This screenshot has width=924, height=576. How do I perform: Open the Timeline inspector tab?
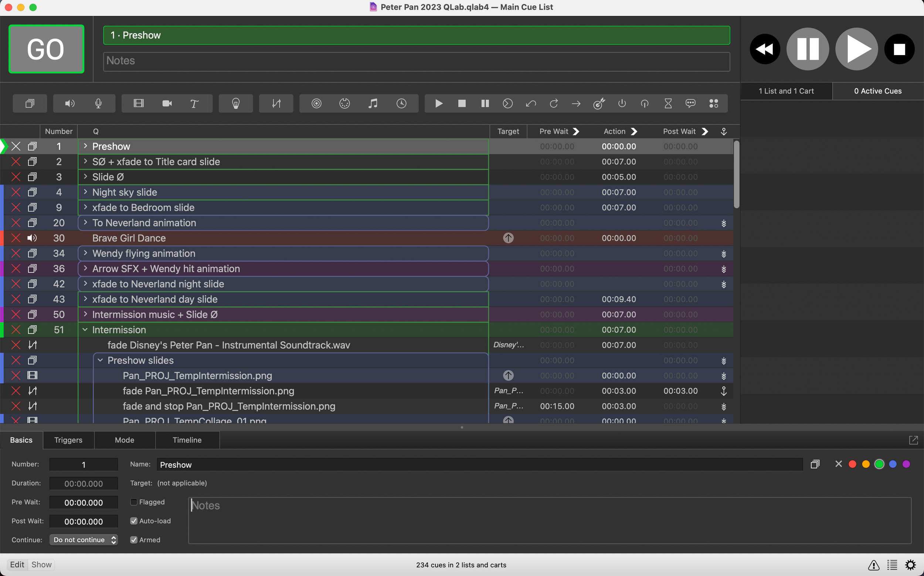pyautogui.click(x=187, y=440)
